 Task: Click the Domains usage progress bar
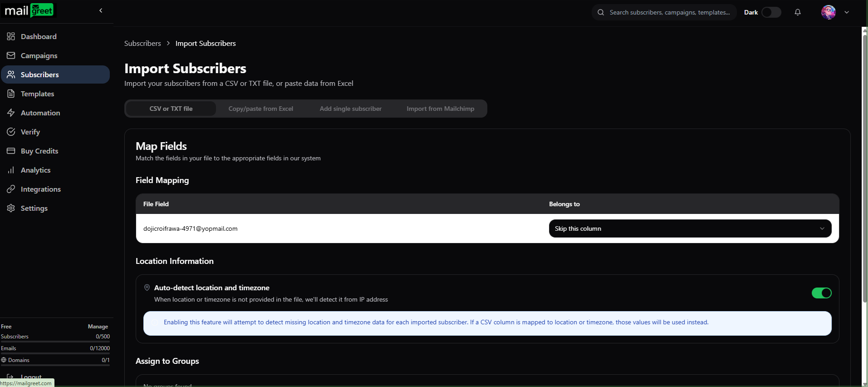(x=55, y=365)
